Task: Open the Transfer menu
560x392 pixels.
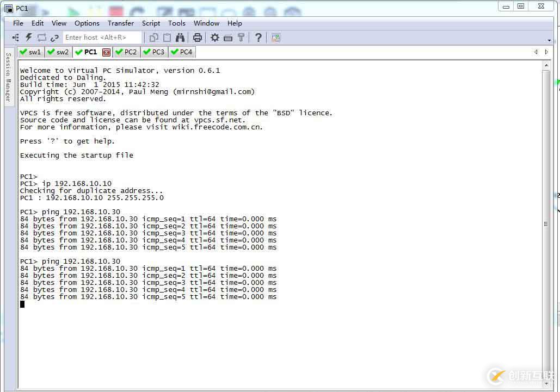Action: (x=121, y=23)
